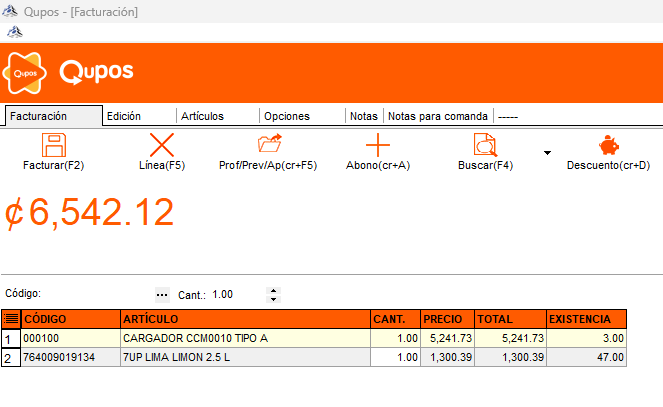The width and height of the screenshot is (663, 407).
Task: Click the Buscar (F4) search icon
Action: (485, 144)
